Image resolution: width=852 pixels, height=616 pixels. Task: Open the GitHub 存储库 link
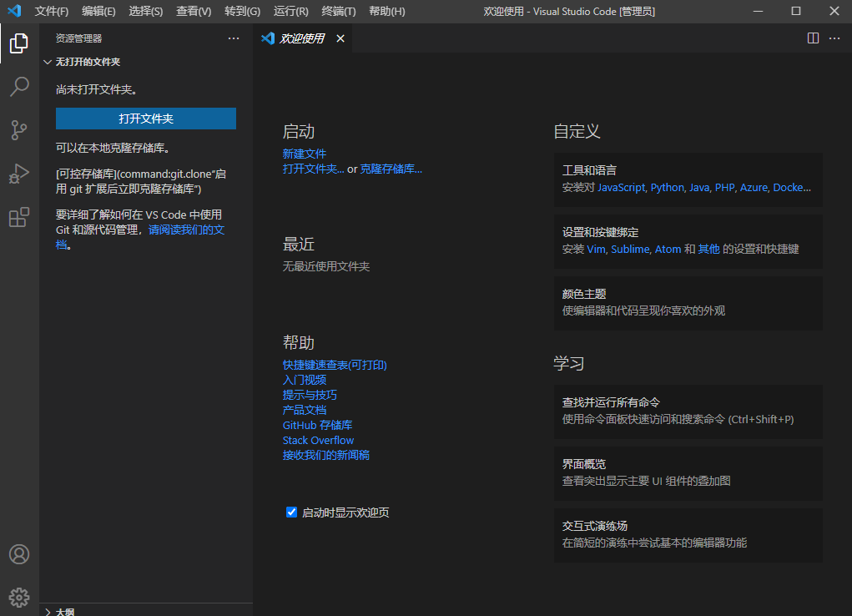pyautogui.click(x=317, y=425)
